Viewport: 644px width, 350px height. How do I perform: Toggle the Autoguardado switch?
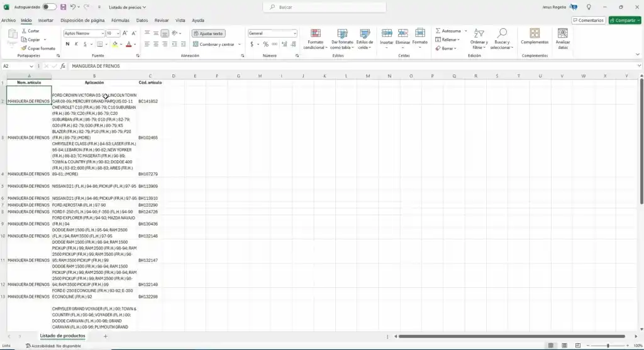coord(49,7)
